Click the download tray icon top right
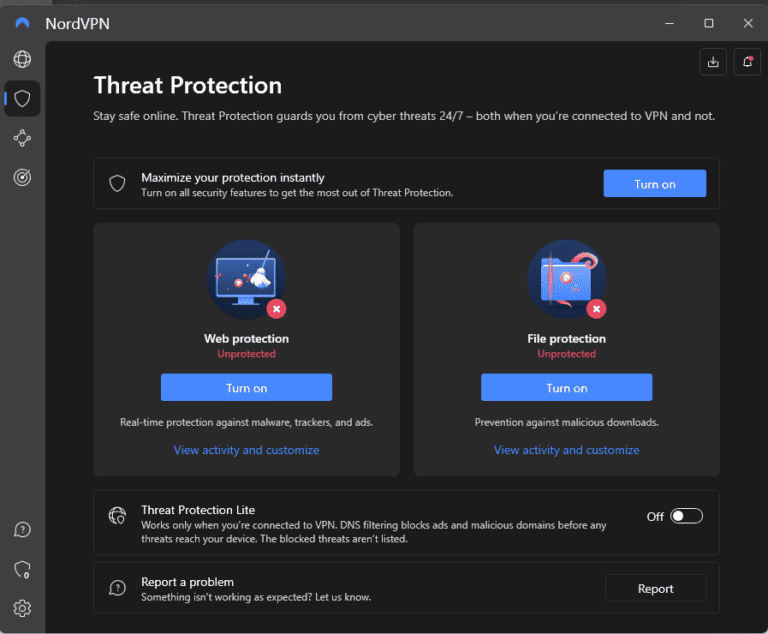 click(713, 62)
